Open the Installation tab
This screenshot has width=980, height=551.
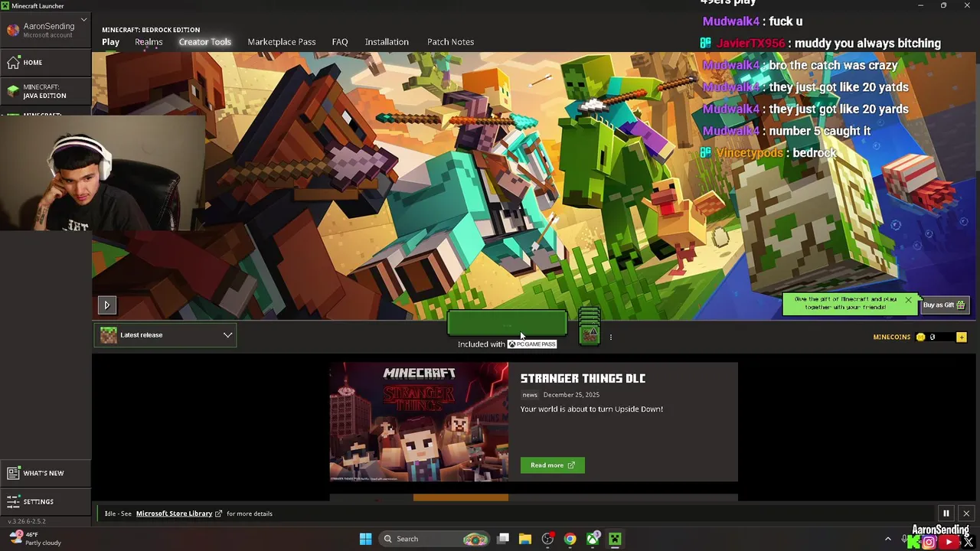click(387, 42)
